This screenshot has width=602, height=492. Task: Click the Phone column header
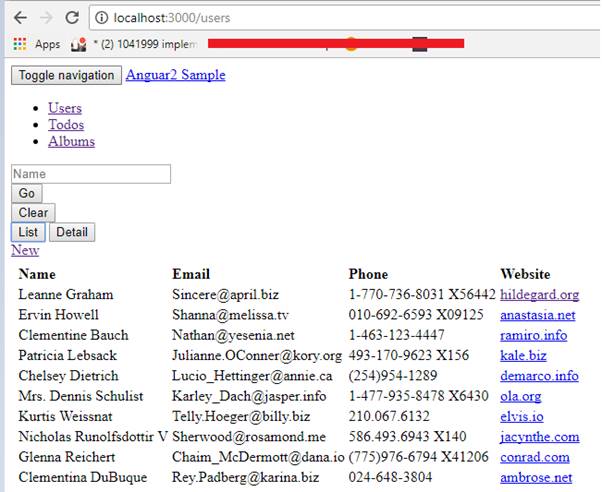(368, 274)
